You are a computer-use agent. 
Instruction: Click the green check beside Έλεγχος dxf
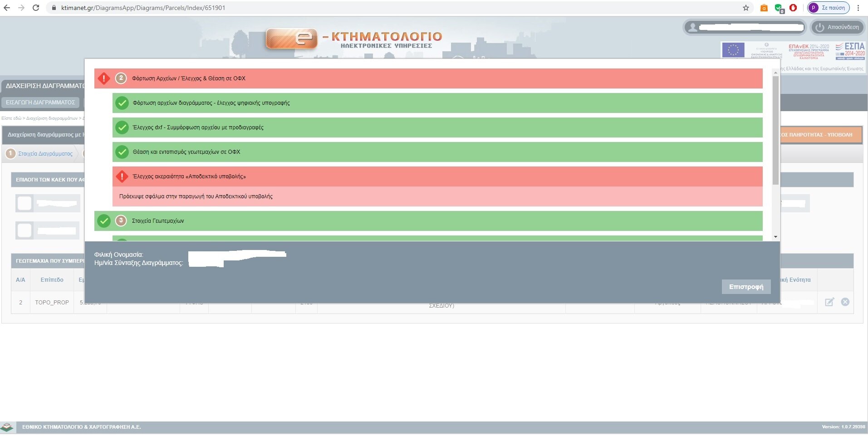point(122,127)
